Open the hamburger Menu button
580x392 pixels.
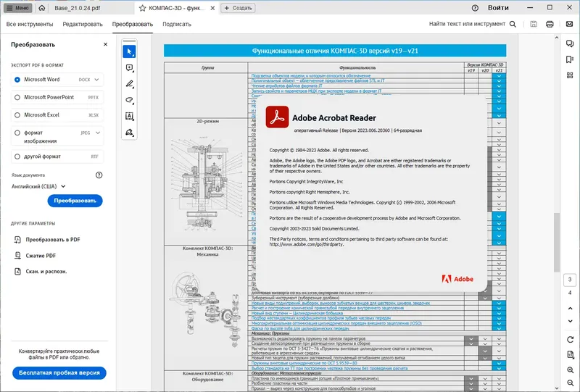[x=17, y=8]
